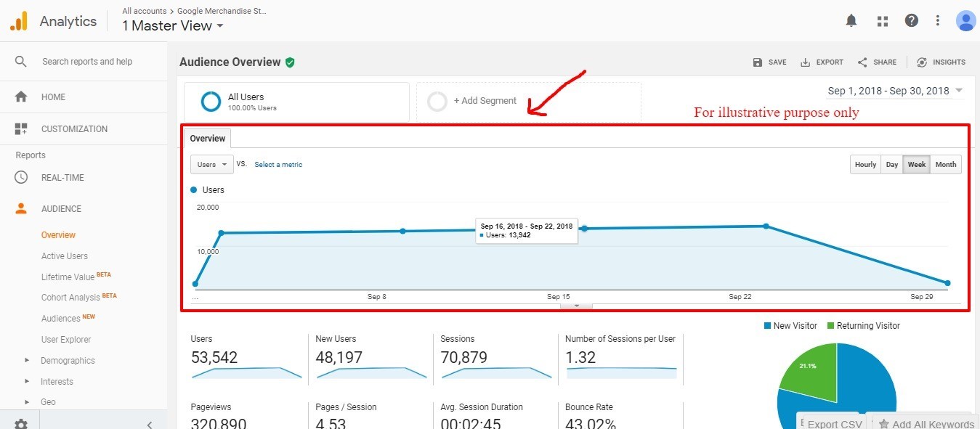Open the three-dot more options menu
The height and width of the screenshot is (429, 980).
coord(938,21)
